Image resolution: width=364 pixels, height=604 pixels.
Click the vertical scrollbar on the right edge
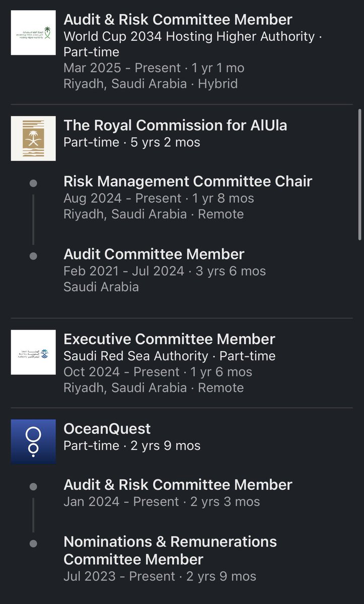[x=359, y=191]
